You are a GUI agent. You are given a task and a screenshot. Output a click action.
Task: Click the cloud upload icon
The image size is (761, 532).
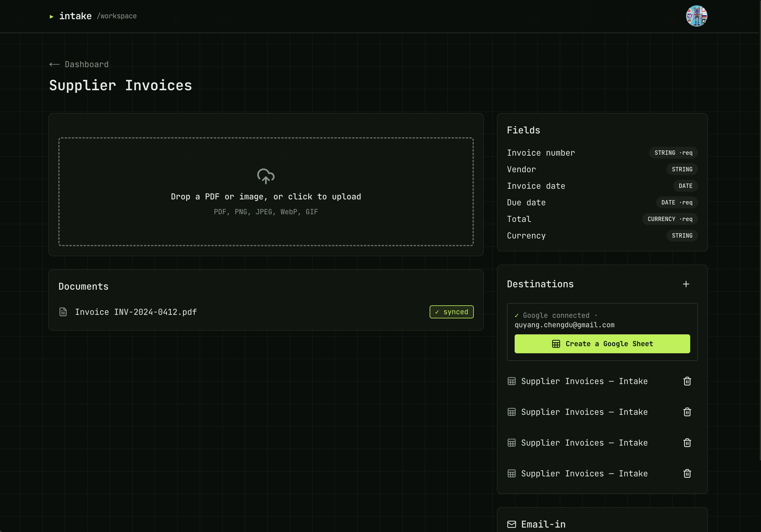(266, 176)
